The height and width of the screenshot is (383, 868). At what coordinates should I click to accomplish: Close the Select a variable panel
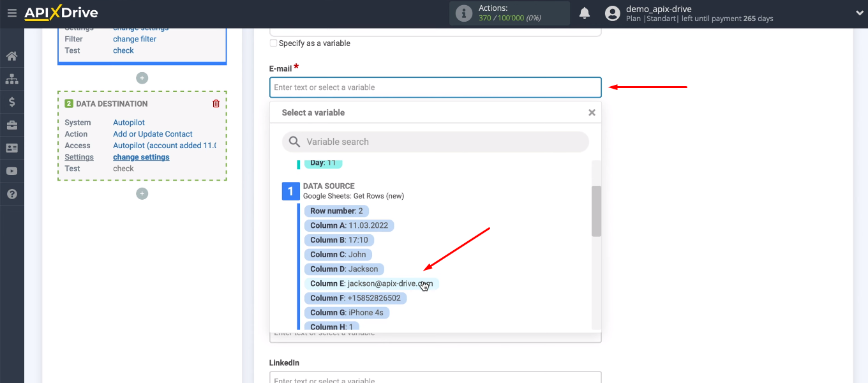pyautogui.click(x=592, y=112)
